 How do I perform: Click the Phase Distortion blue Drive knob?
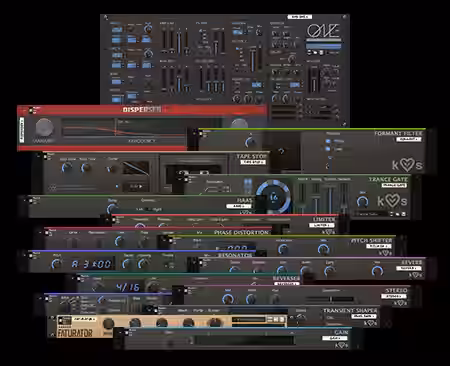click(120, 241)
